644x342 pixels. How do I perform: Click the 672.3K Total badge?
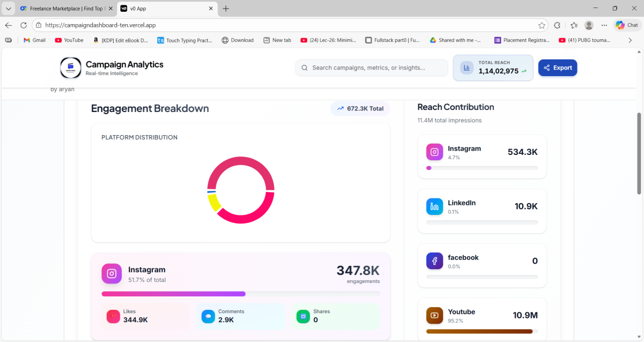coord(360,108)
